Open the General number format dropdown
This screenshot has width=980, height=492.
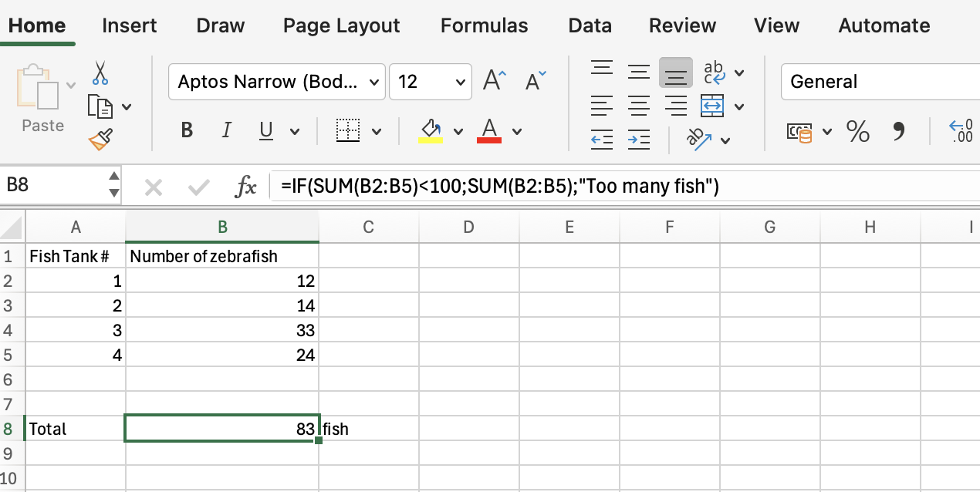click(880, 82)
